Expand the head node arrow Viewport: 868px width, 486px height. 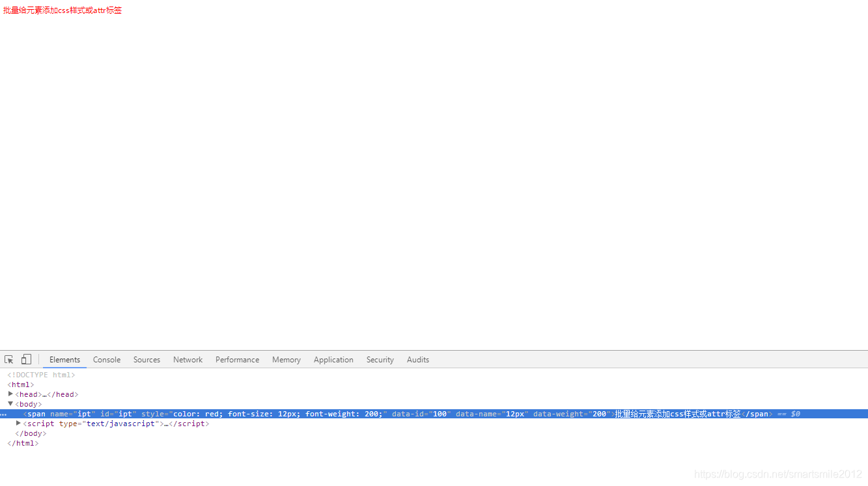[x=10, y=394]
